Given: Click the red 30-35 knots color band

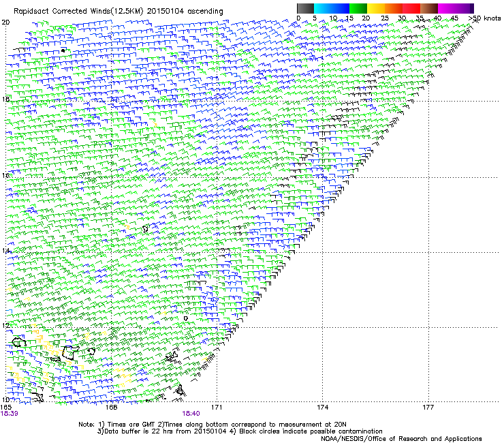Looking at the screenshot, I should coord(411,8).
